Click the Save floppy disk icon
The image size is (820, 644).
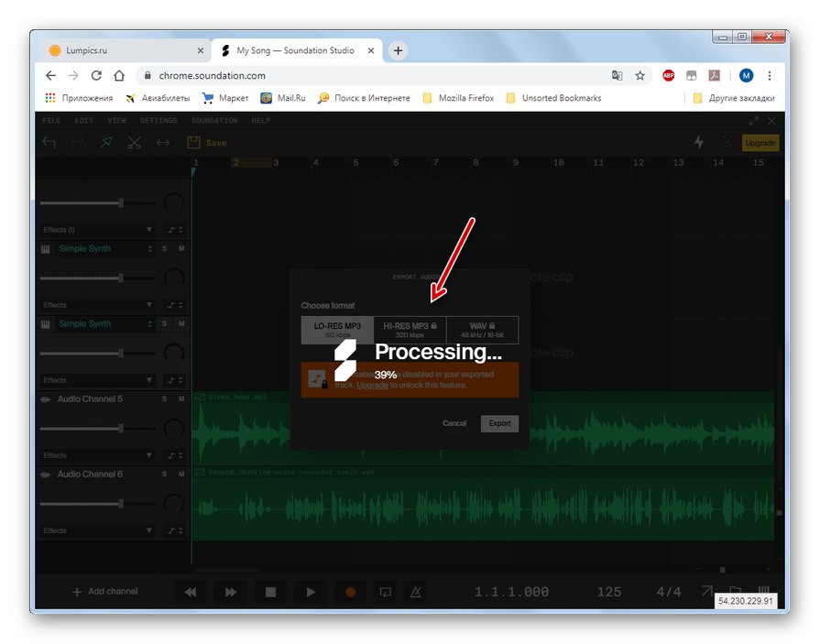(x=193, y=142)
